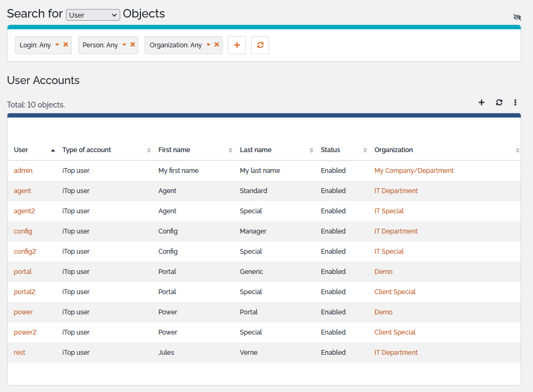Remove the Person filter criterion
The height and width of the screenshot is (392, 533).
pyautogui.click(x=132, y=45)
